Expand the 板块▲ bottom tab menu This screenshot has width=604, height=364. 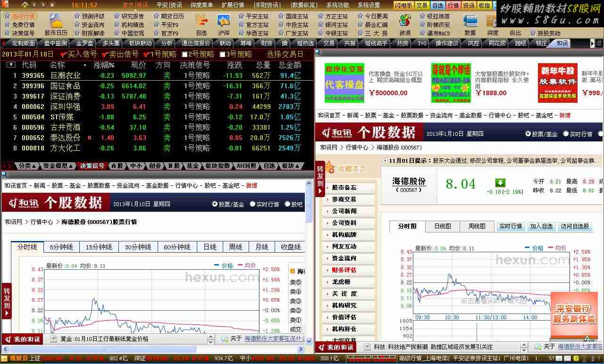[x=290, y=166]
